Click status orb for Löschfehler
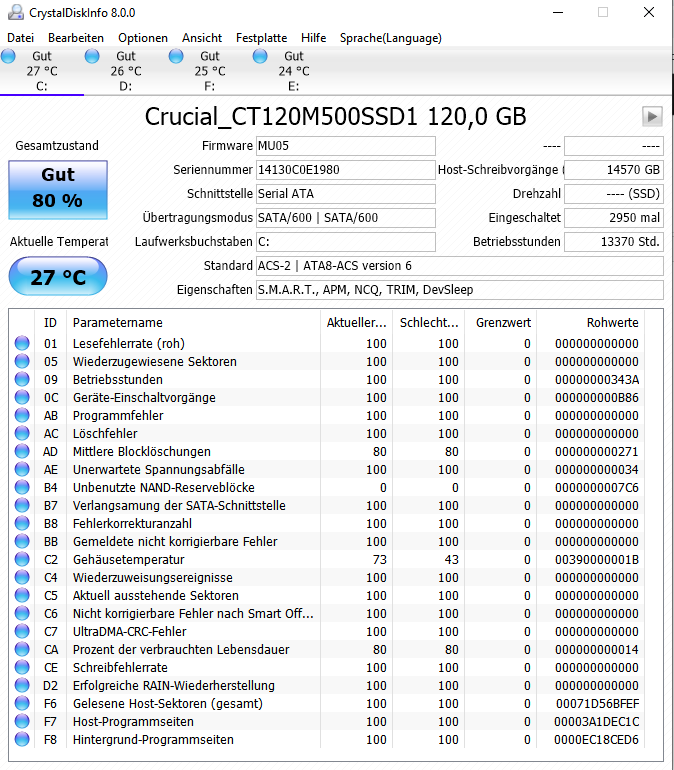This screenshot has height=770, width=674. click(22, 433)
